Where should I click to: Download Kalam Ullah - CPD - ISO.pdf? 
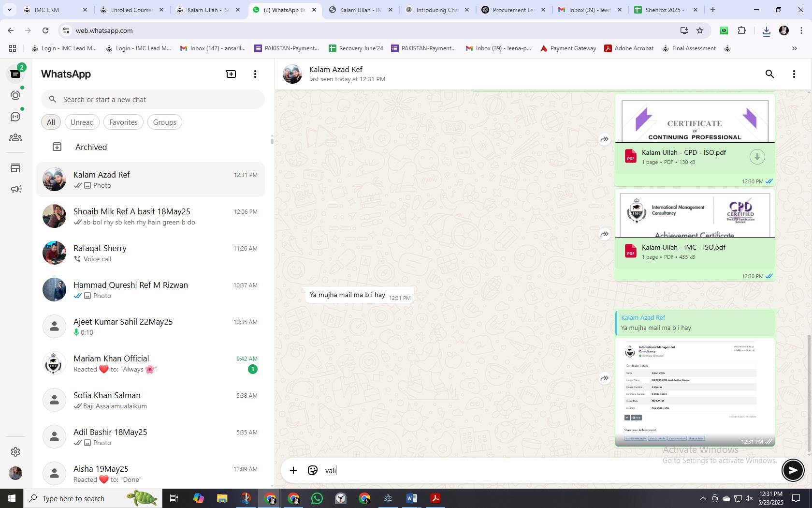pos(757,157)
